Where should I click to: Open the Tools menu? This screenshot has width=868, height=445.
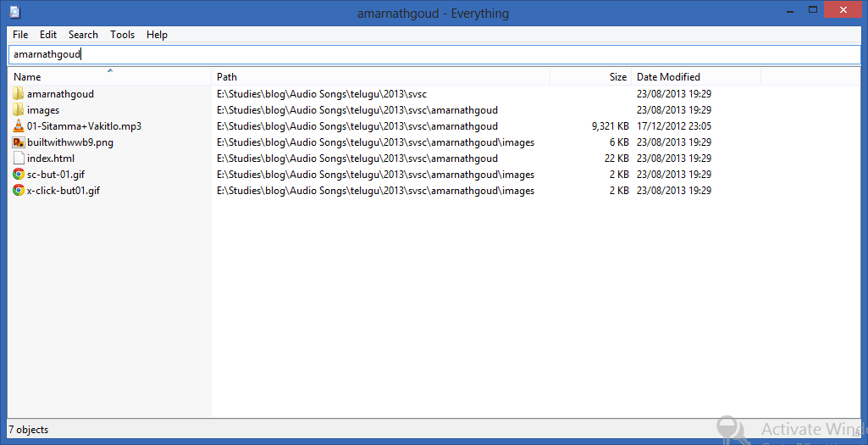point(122,35)
